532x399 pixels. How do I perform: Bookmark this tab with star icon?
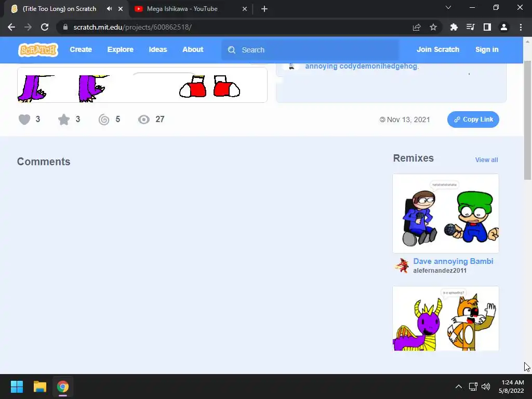pyautogui.click(x=433, y=27)
